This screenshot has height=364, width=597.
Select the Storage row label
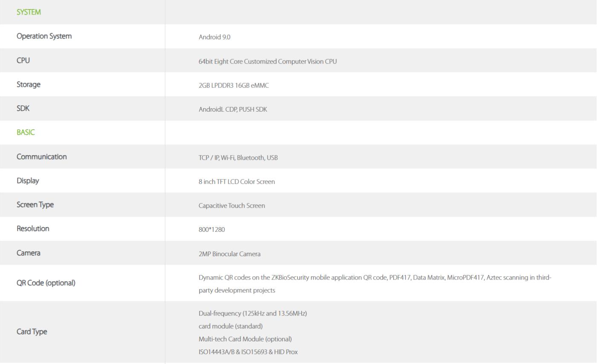click(29, 85)
